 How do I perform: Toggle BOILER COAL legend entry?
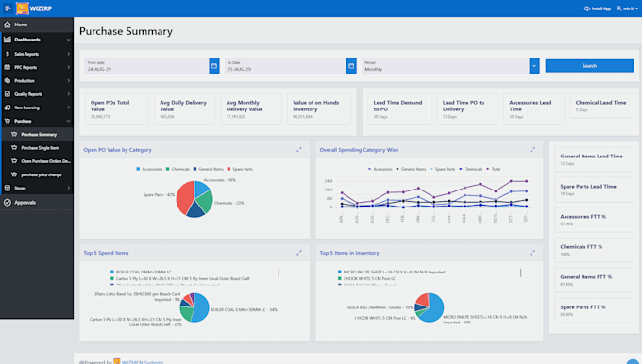point(141,272)
